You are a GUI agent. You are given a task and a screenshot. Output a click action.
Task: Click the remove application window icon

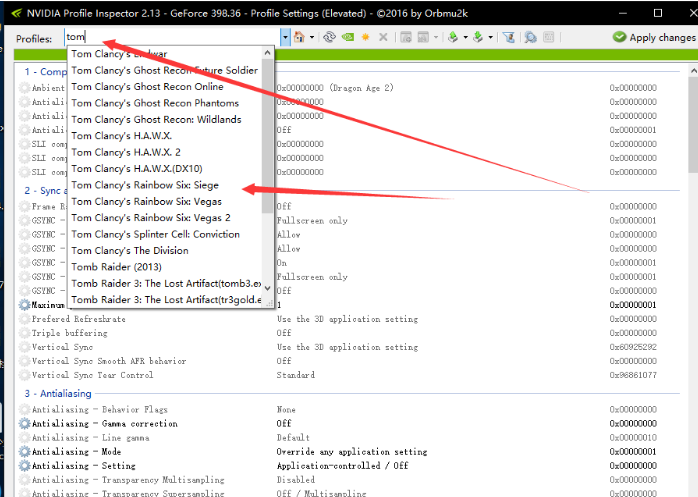pos(423,37)
